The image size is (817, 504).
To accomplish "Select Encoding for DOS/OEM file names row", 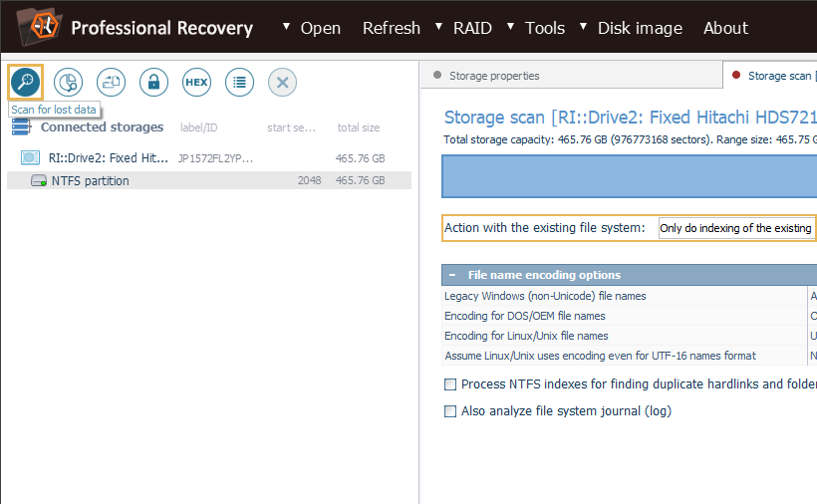I will pos(624,316).
